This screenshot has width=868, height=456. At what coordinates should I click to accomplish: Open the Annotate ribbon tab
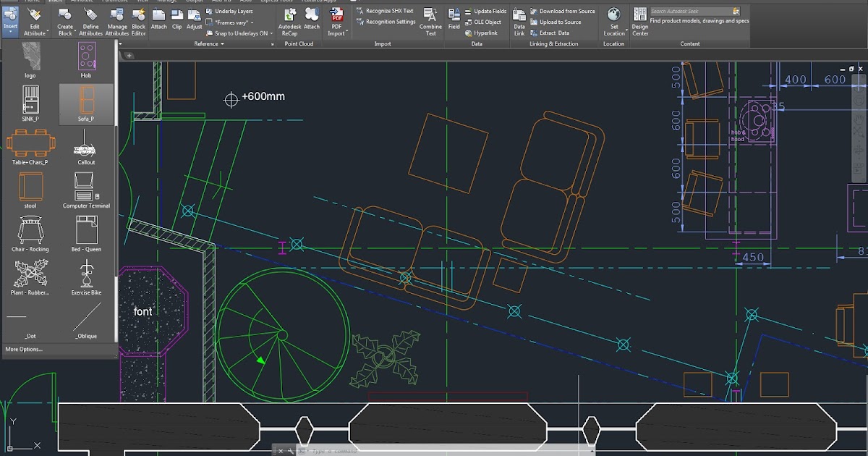tap(81, 2)
